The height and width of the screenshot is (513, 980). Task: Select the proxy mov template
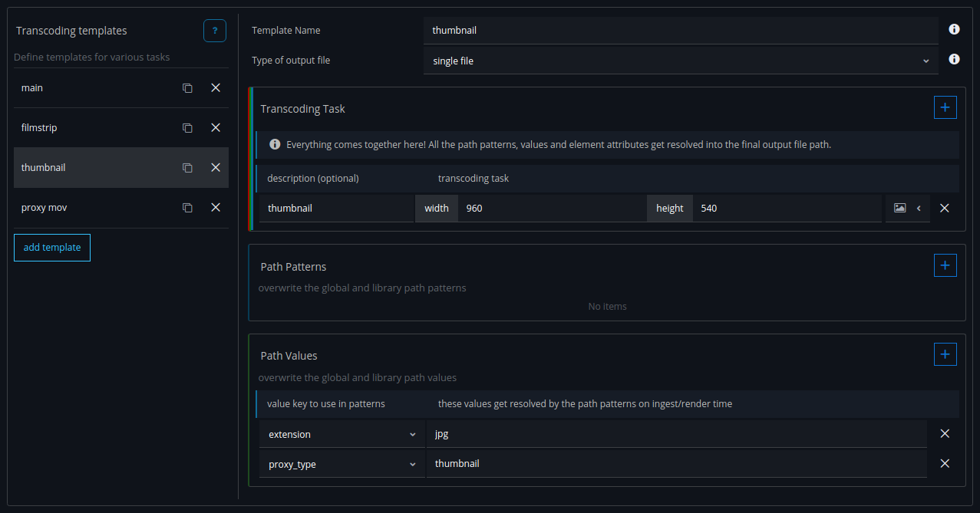[92, 208]
